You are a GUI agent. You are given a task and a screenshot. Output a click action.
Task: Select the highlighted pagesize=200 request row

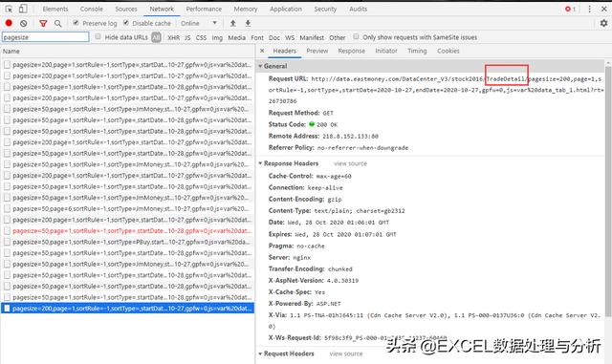(127, 309)
